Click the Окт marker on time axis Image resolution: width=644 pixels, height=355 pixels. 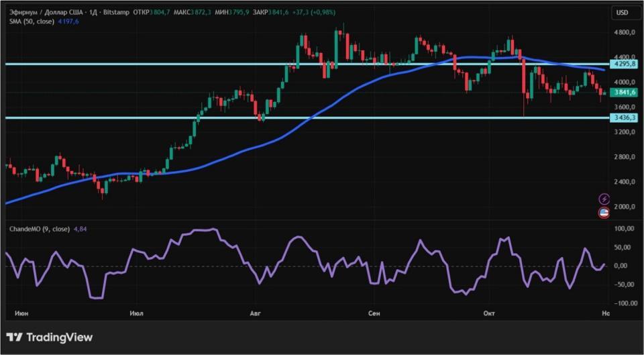click(x=489, y=313)
